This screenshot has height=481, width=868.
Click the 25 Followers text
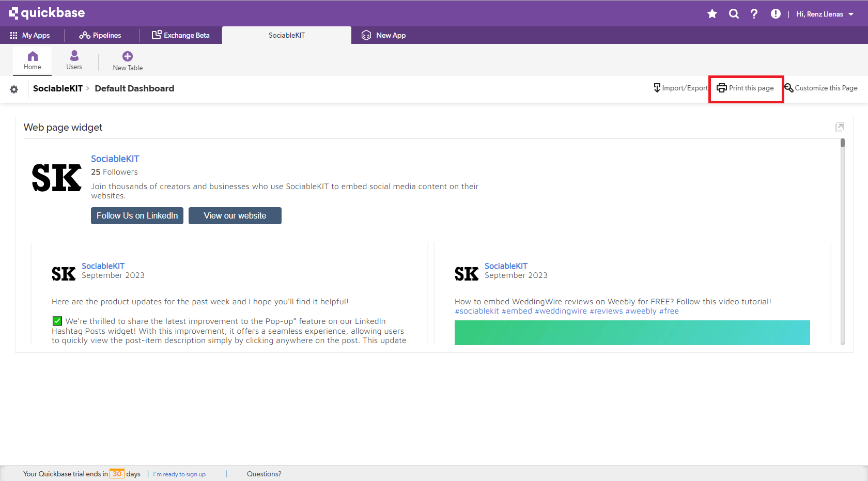coord(114,172)
